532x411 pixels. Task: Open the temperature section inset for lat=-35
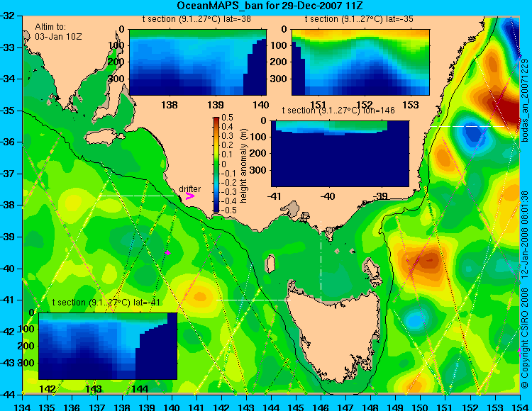click(x=360, y=62)
